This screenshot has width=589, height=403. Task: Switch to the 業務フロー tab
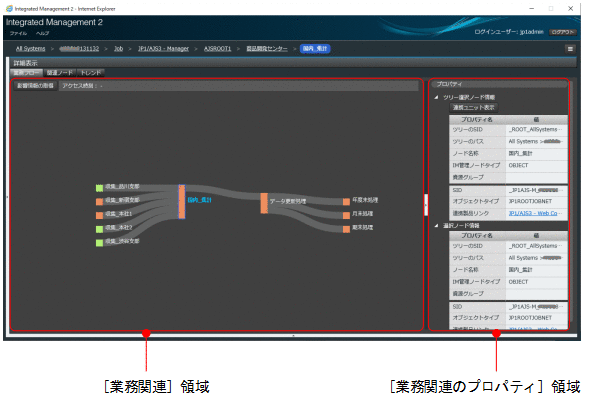26,72
